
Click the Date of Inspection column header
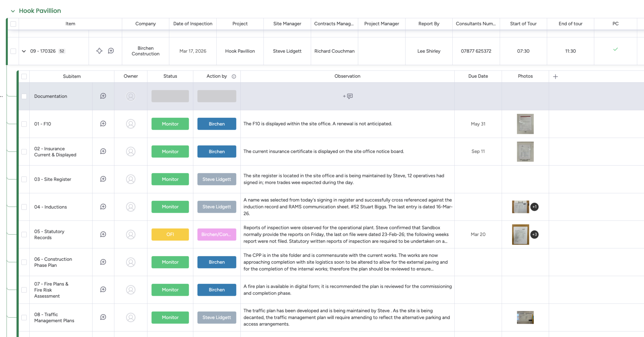tap(193, 23)
